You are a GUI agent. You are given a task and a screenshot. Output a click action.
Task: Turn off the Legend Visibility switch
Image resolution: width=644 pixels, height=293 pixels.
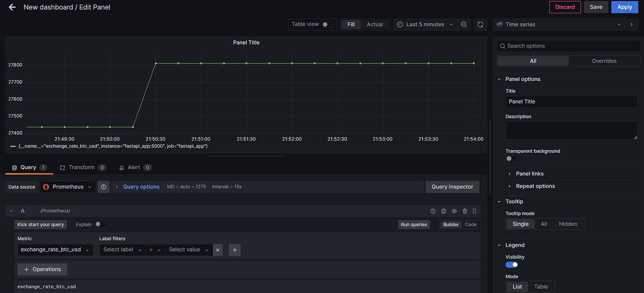pos(512,265)
